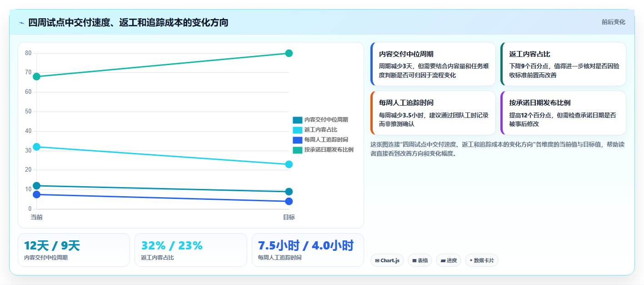Click the 目标 x-axis label
This screenshot has height=285, width=644.
click(x=289, y=218)
